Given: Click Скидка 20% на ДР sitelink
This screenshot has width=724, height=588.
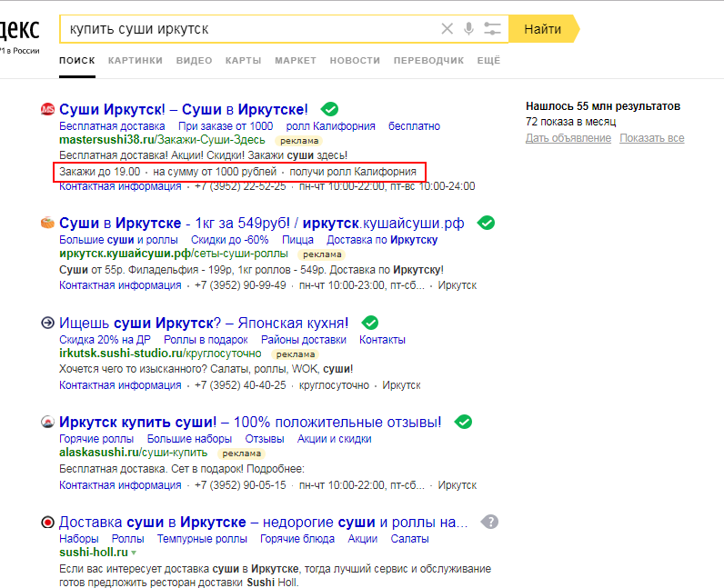Looking at the screenshot, I should coord(105,340).
